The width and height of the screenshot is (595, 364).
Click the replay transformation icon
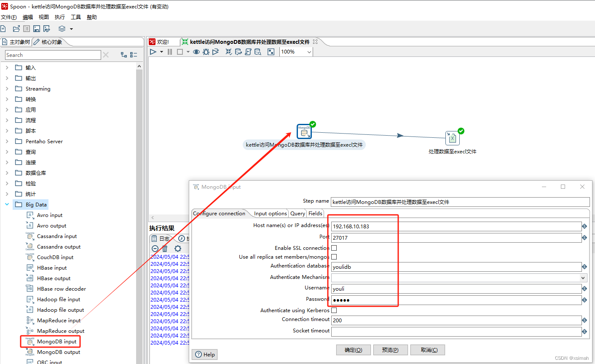point(216,52)
